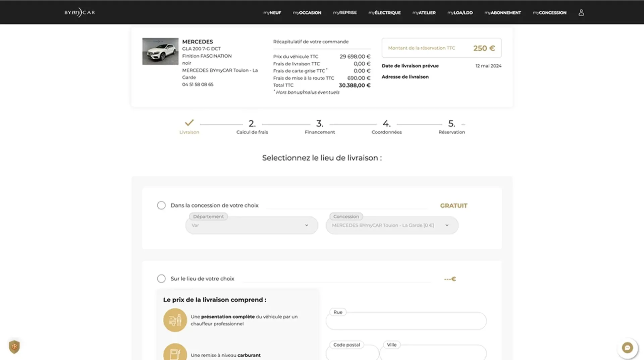Open the myNEUF menu

click(x=272, y=13)
